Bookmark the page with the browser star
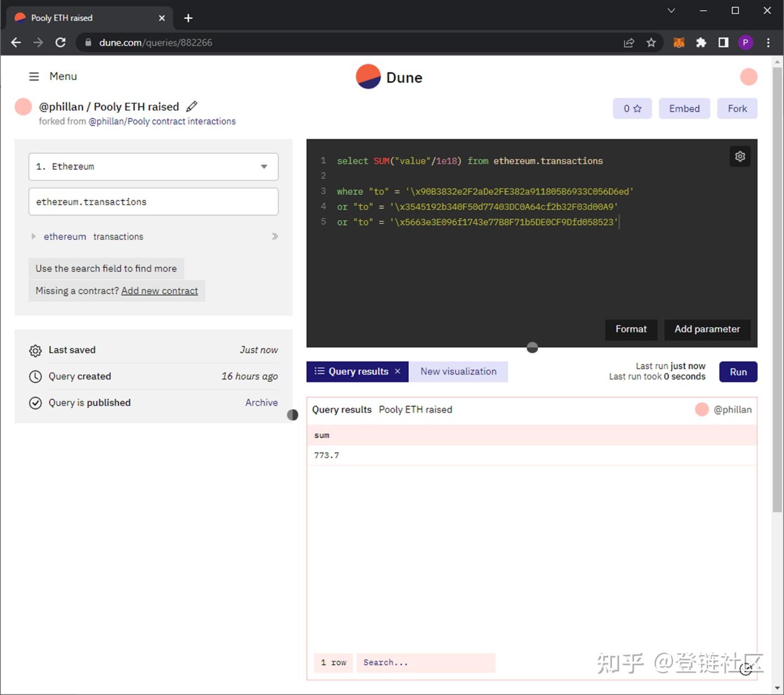This screenshot has width=784, height=695. pyautogui.click(x=651, y=42)
